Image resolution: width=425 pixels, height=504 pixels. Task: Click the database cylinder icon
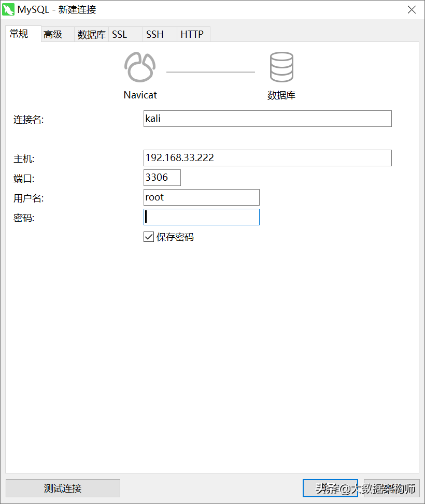pyautogui.click(x=281, y=67)
